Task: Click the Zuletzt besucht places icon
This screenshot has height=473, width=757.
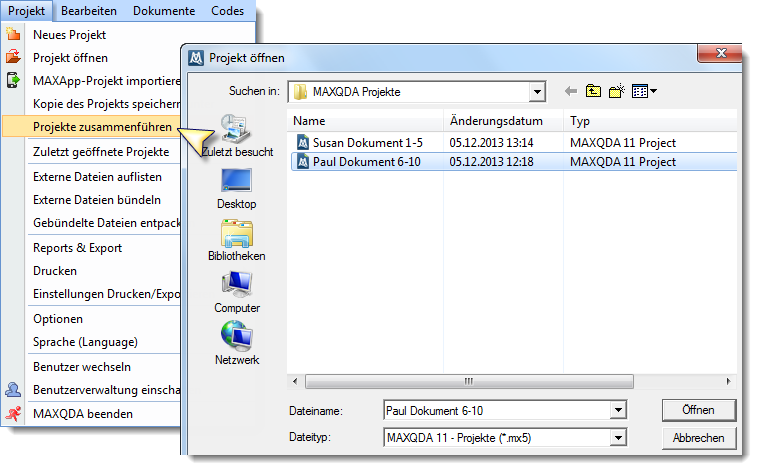Action: [x=237, y=130]
